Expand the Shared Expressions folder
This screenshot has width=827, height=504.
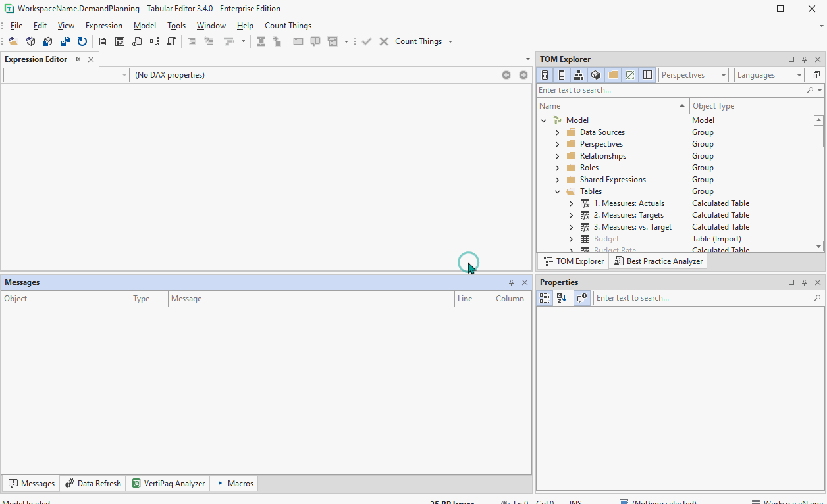point(558,180)
